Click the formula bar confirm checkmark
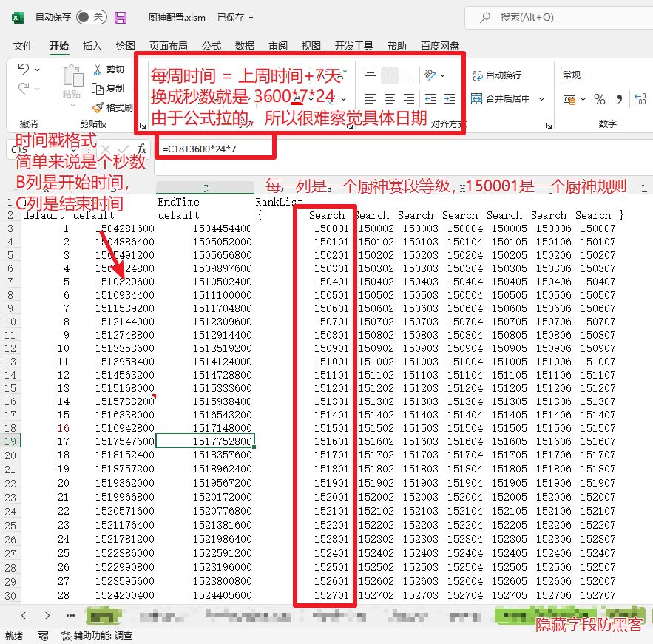Image resolution: width=653 pixels, height=644 pixels. tap(124, 149)
